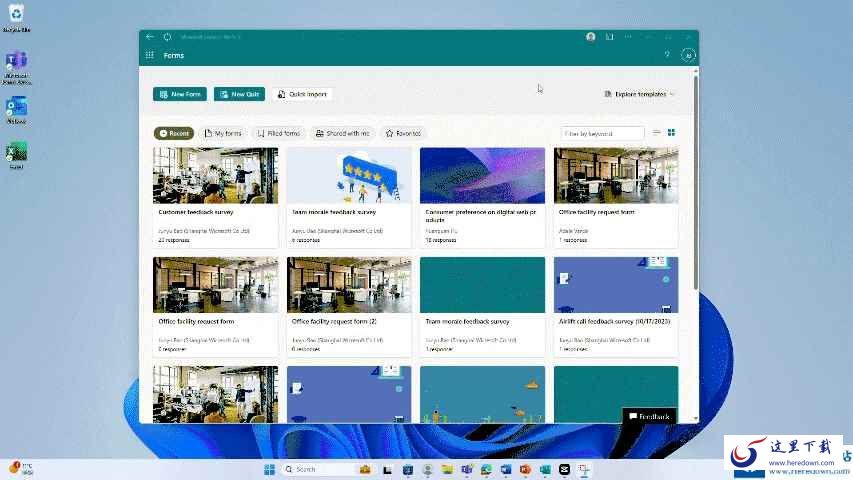Open Microsoft Teams desktop shortcut
The image size is (853, 480).
pos(16,67)
